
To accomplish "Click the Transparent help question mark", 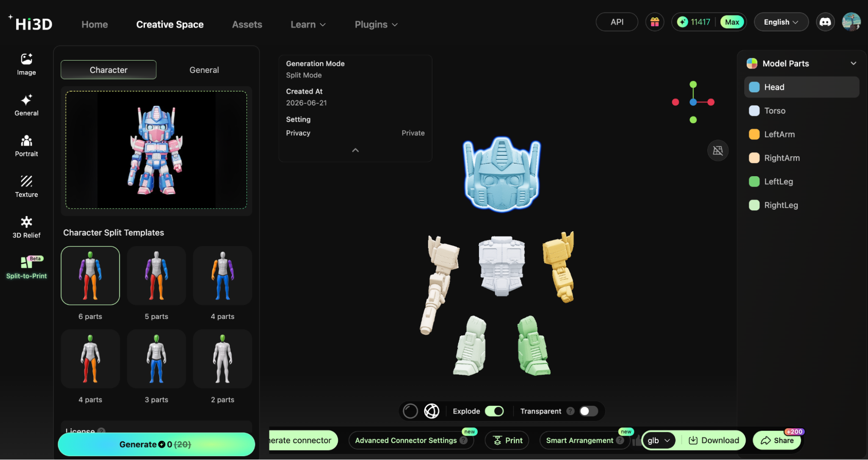I will pyautogui.click(x=570, y=411).
